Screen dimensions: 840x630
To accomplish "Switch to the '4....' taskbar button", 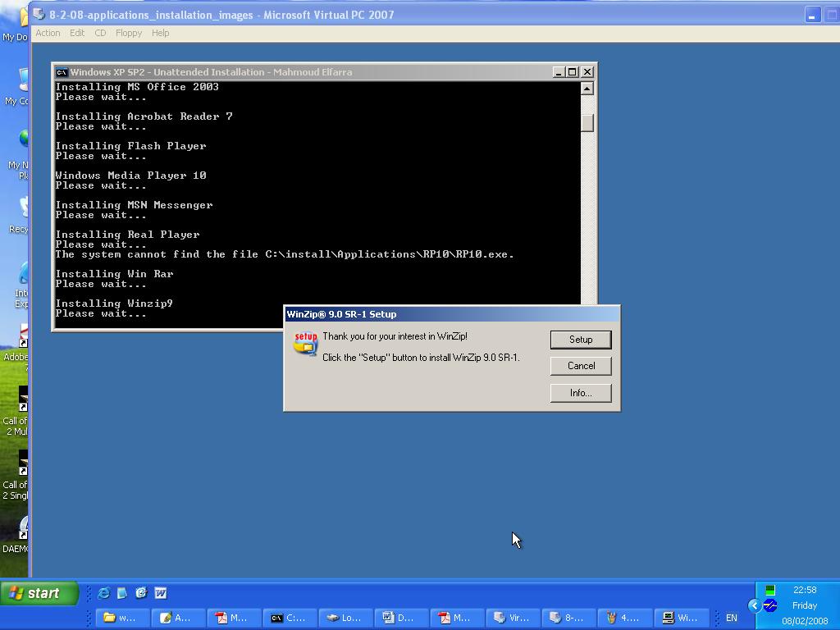I will pyautogui.click(x=625, y=618).
